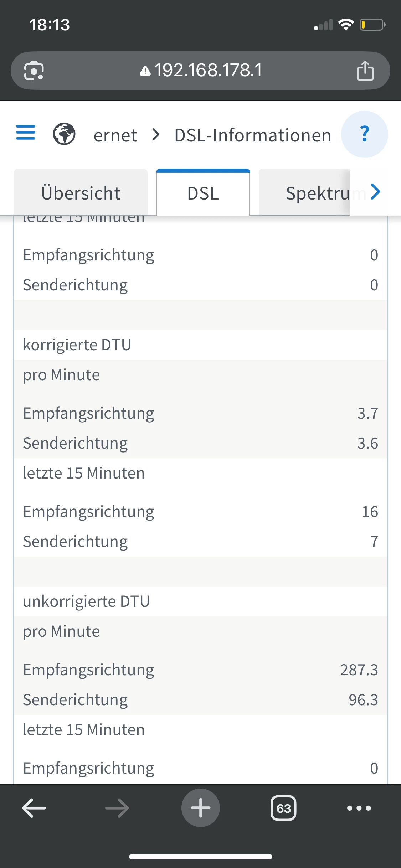Select the DSL tab

(203, 193)
